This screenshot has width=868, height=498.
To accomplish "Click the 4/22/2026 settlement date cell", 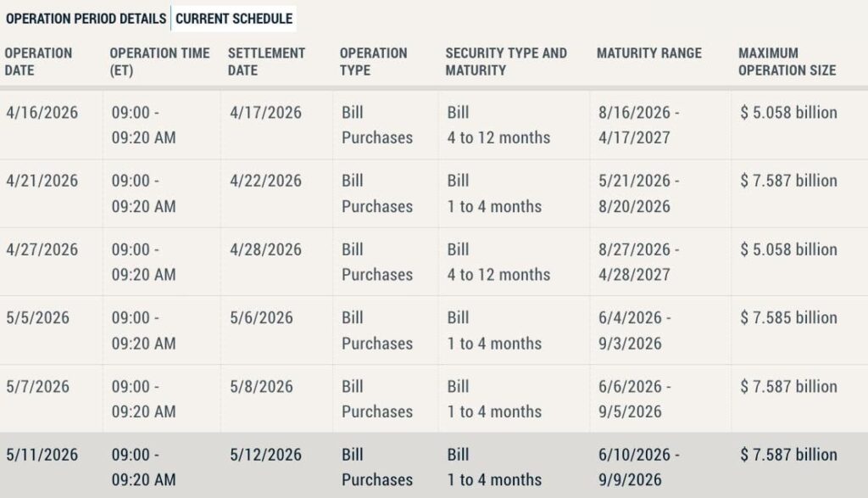I will coord(265,181).
